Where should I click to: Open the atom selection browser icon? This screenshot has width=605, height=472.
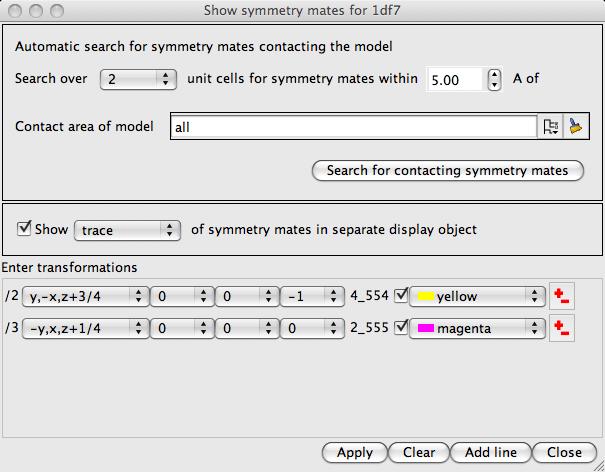[551, 126]
